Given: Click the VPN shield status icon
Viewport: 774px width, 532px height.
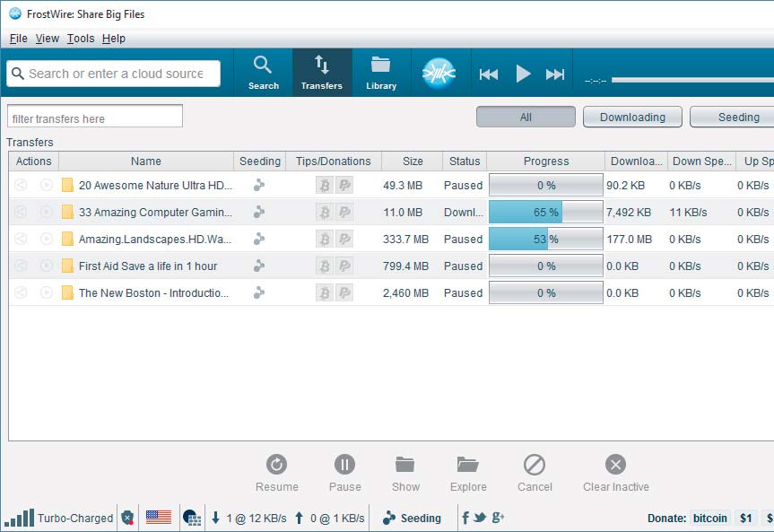Looking at the screenshot, I should (x=127, y=518).
